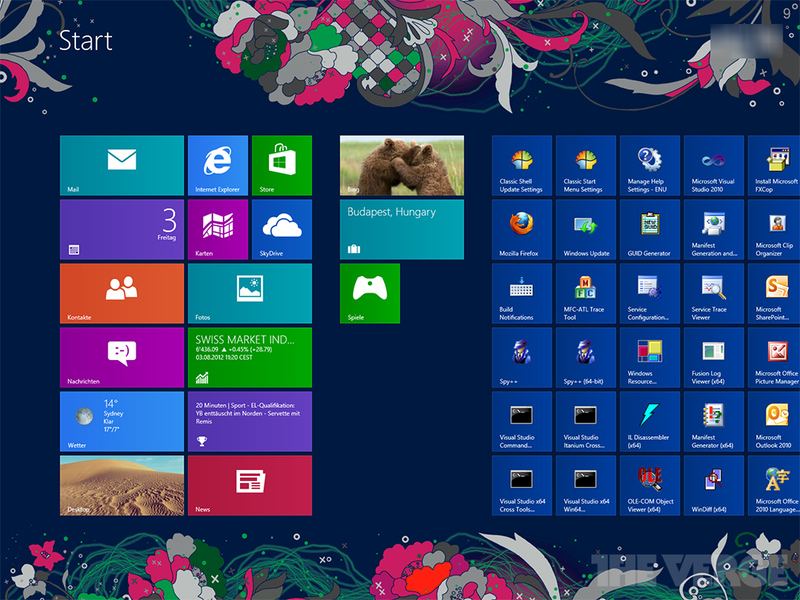The image size is (800, 600).
Task: Open the Bing bears tile
Action: click(x=402, y=165)
